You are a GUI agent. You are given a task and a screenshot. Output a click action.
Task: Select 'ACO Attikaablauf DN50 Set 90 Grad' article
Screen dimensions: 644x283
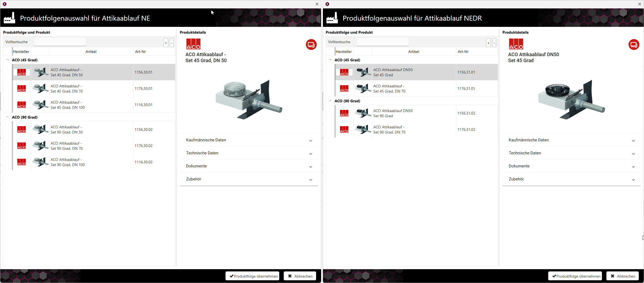[393, 113]
